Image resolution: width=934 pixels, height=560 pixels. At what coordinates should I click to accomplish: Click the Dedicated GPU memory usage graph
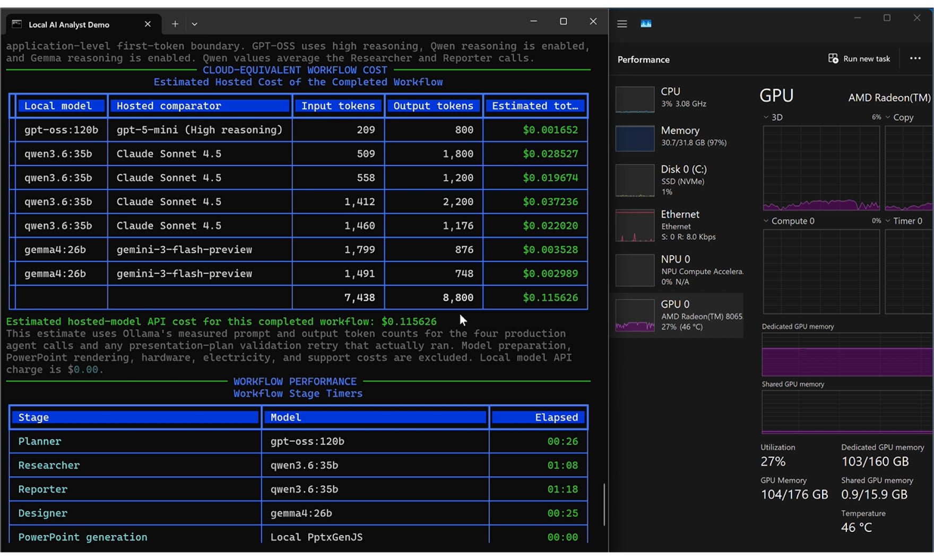pyautogui.click(x=847, y=355)
